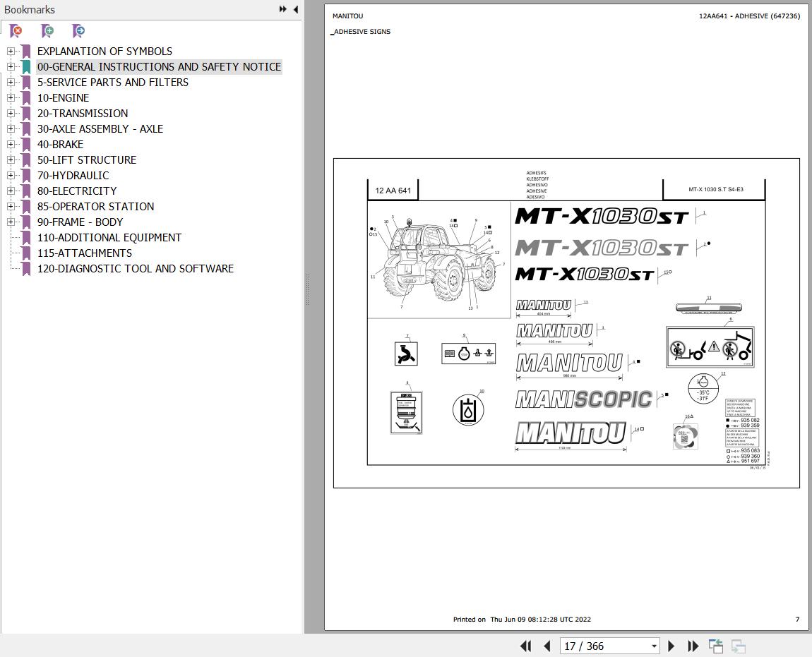
Task: Expand the 80-ELECTRICITY bookmark node
Action: point(11,191)
